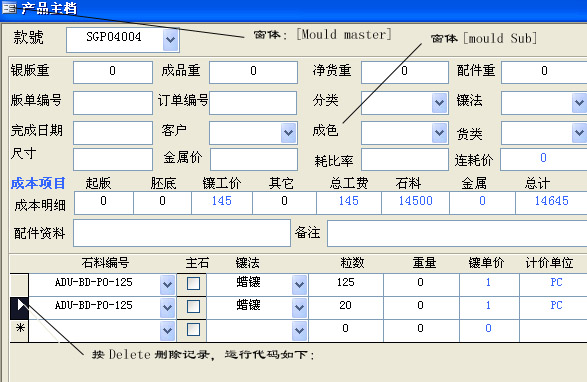Open 石料编号 dropdown in new record row
The image size is (587, 382).
point(167,331)
